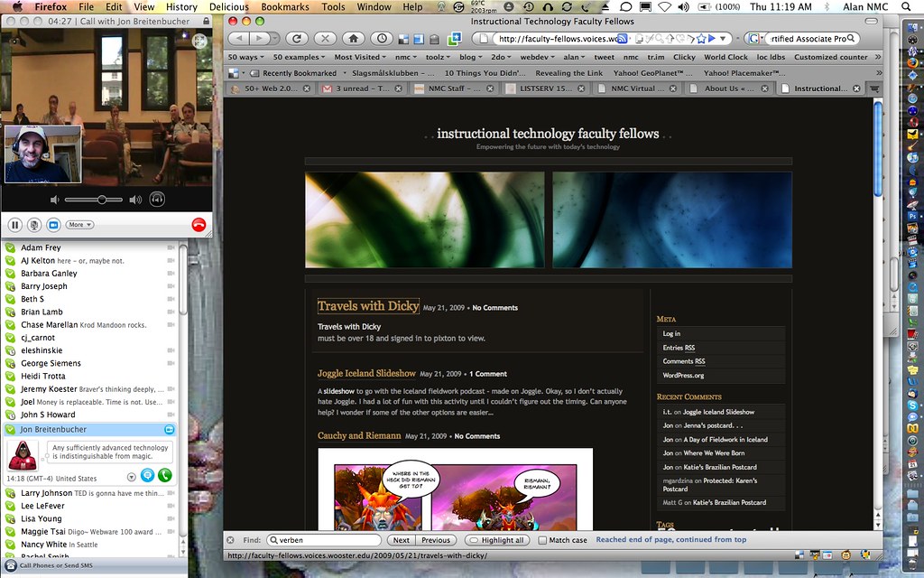
Task: Open 'Travels with Dicky' post title link
Action: (368, 305)
